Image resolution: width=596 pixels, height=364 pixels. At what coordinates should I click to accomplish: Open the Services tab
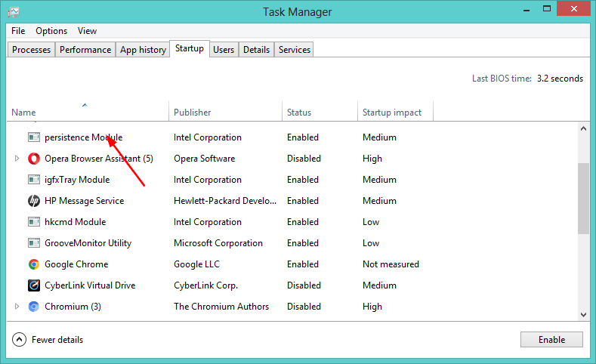[x=294, y=50]
